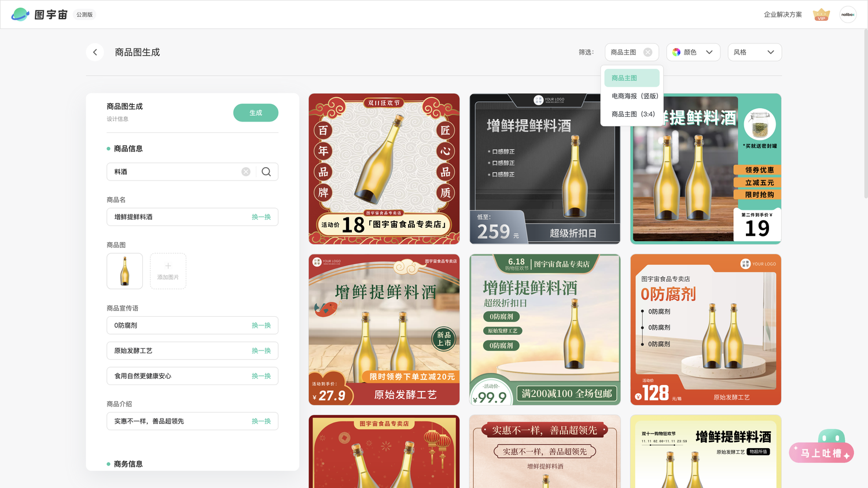Image resolution: width=868 pixels, height=488 pixels.
Task: Open the yellow 双十一购物狂欢节 template
Action: (x=706, y=452)
